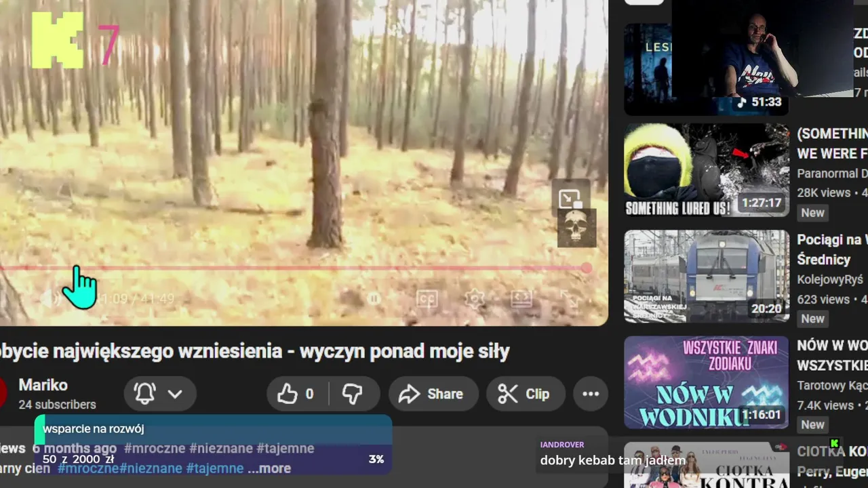Enter fullscreen from the player controls

pos(568,299)
